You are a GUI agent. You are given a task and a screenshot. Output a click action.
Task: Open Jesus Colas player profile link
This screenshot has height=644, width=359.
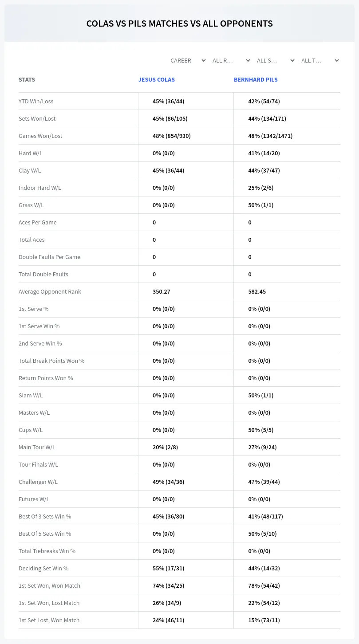click(157, 80)
